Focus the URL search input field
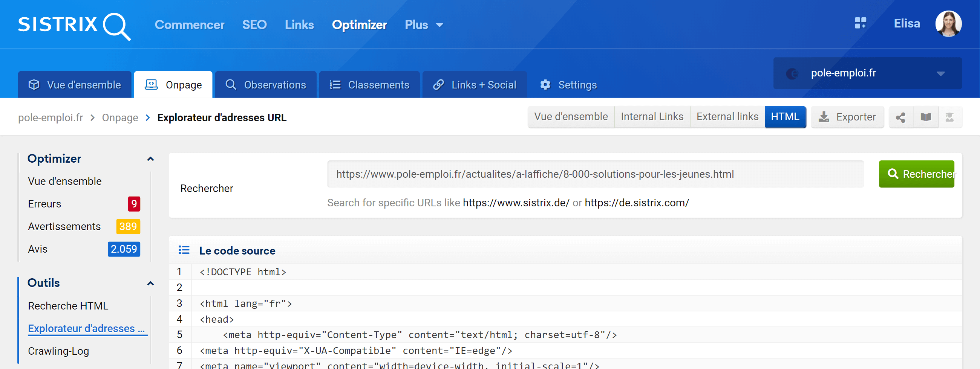This screenshot has width=980, height=369. [x=595, y=174]
